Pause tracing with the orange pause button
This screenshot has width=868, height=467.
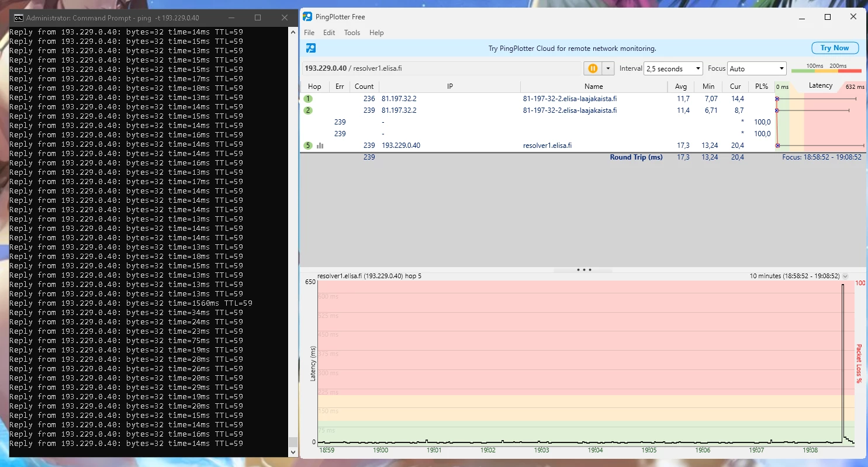pyautogui.click(x=593, y=68)
